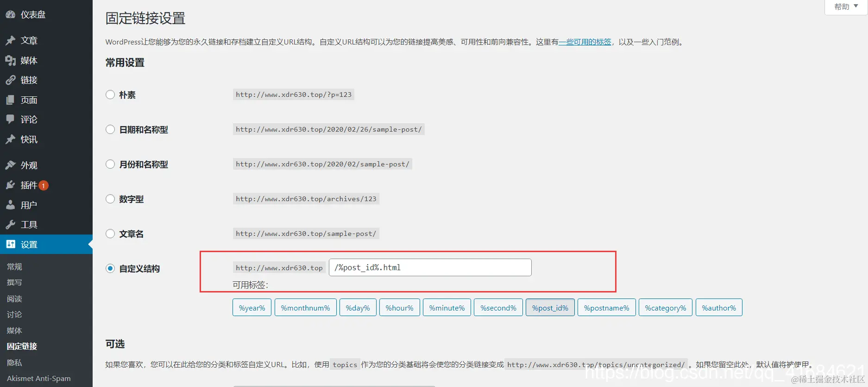
Task: Click the top/sample-post/ example URL
Action: [x=306, y=234]
